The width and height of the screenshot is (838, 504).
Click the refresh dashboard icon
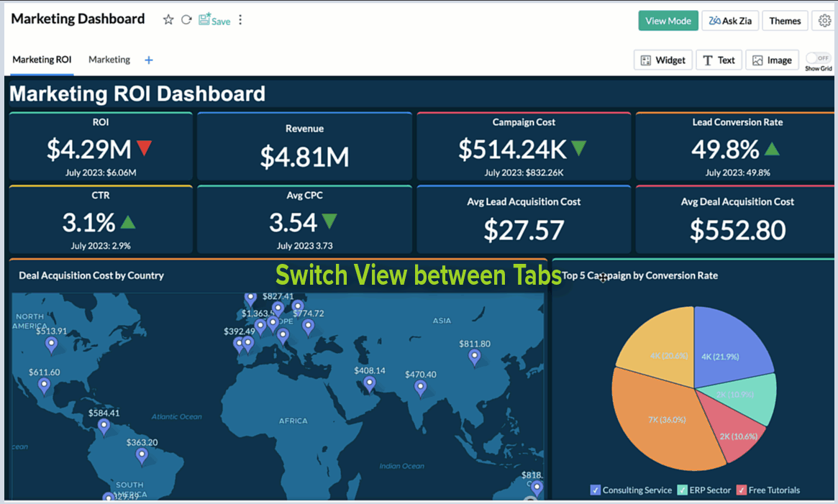(x=186, y=20)
